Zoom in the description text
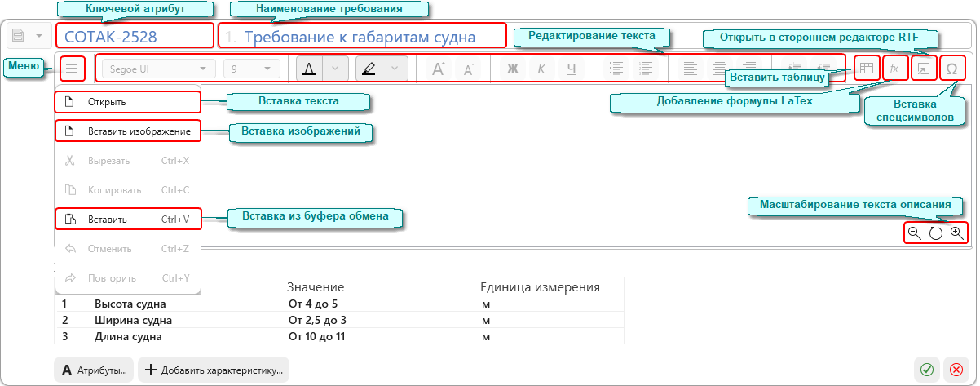Viewport: 980px width, 386px height. click(956, 233)
